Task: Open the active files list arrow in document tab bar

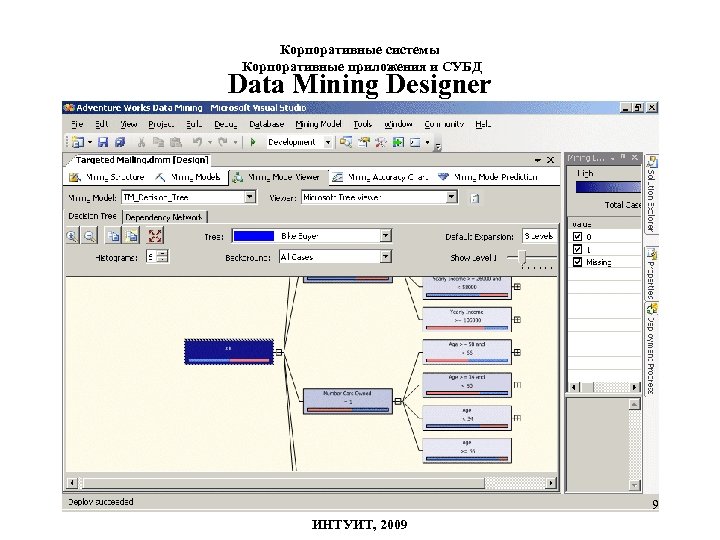Action: (x=538, y=160)
